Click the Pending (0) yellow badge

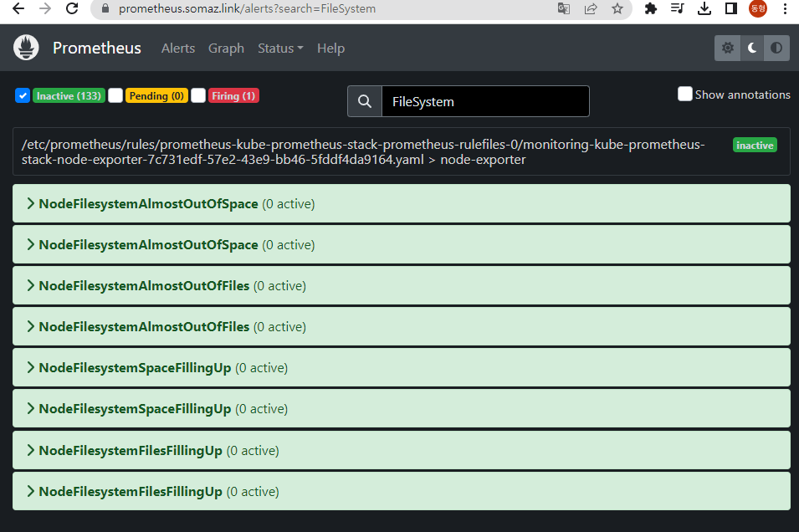(x=156, y=96)
